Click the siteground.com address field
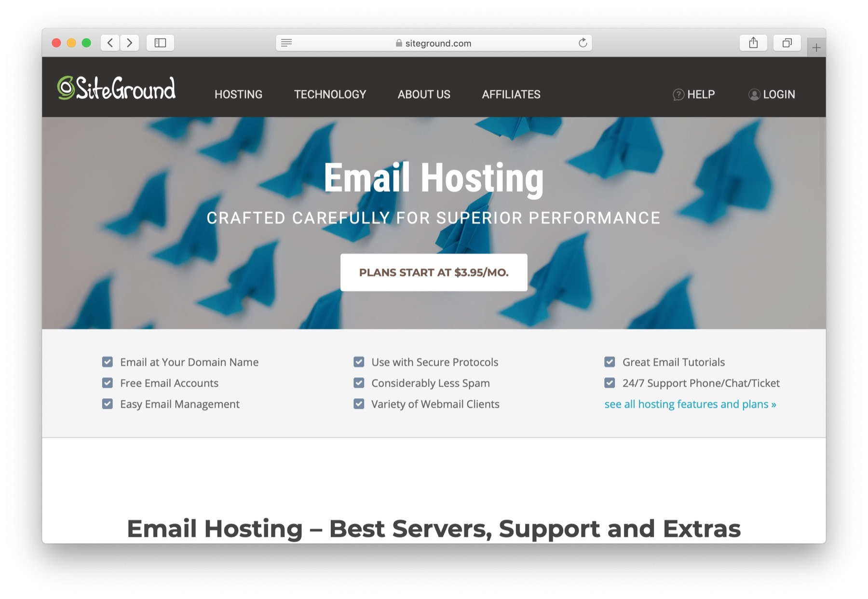The height and width of the screenshot is (599, 868). 434,43
